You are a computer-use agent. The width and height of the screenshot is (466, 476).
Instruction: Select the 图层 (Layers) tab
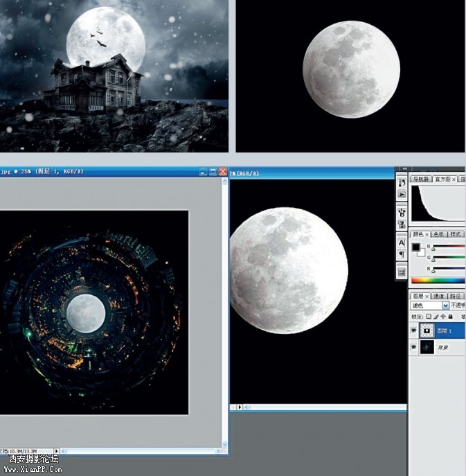418,296
